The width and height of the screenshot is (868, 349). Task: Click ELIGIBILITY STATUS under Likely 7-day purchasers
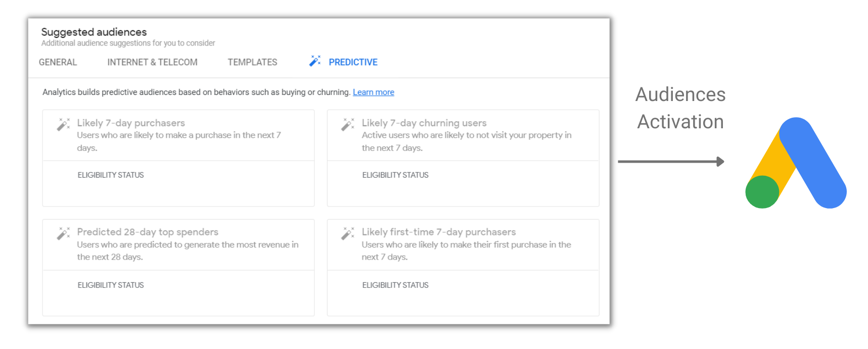[111, 175]
